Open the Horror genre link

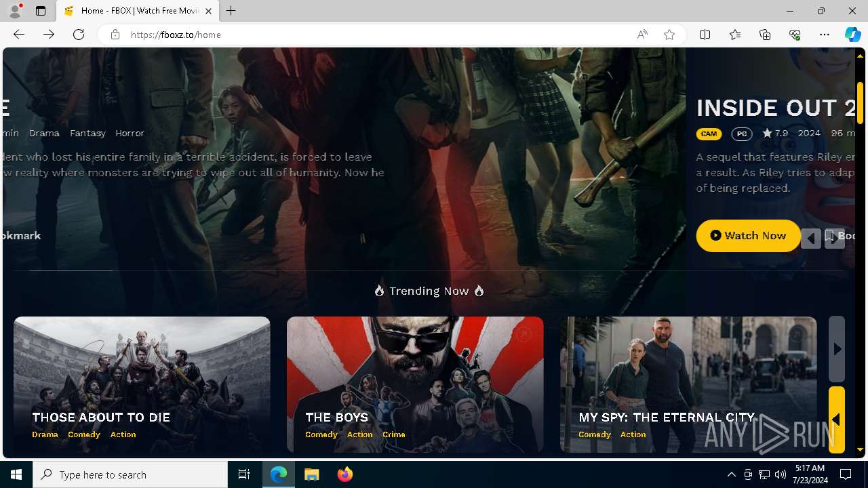130,133
